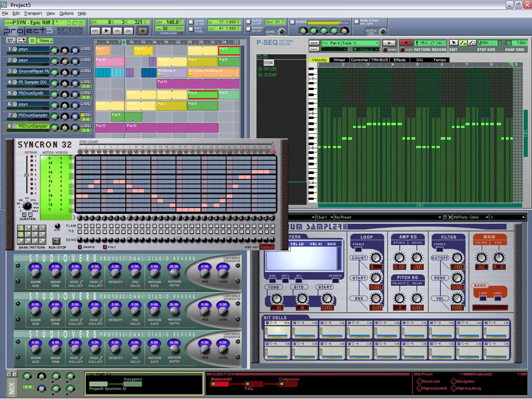Click the save project icon beside song name
Screen dimensions: 532x399
tap(81, 23)
